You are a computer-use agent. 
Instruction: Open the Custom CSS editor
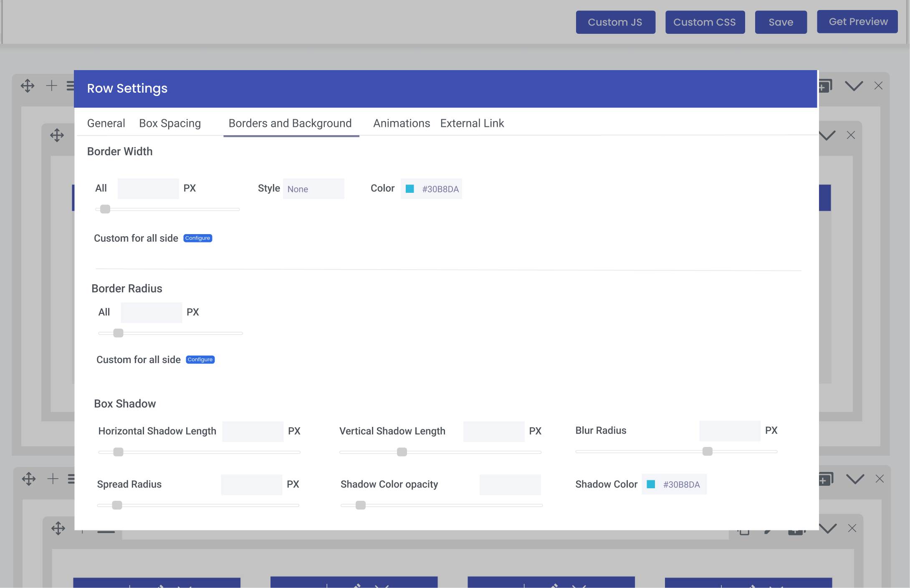705,22
